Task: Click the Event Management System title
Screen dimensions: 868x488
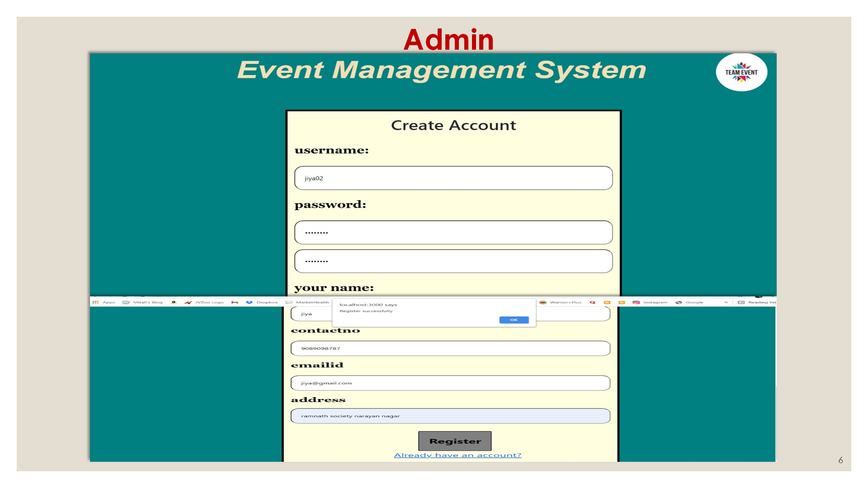Action: point(442,70)
